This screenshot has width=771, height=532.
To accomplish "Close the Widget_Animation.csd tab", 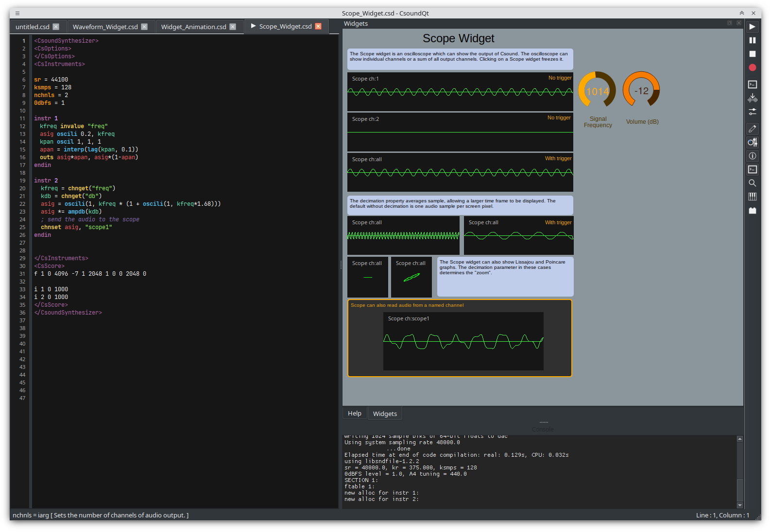I will pos(233,27).
